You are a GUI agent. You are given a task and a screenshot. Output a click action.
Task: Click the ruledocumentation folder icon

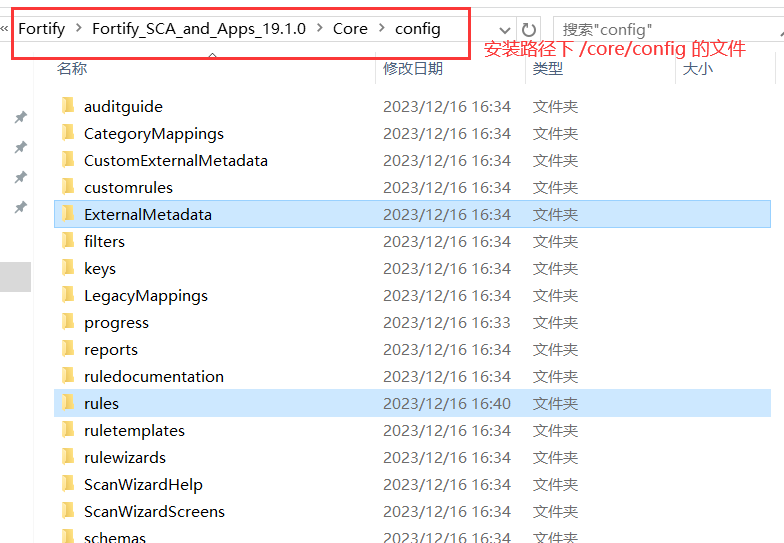coord(68,376)
